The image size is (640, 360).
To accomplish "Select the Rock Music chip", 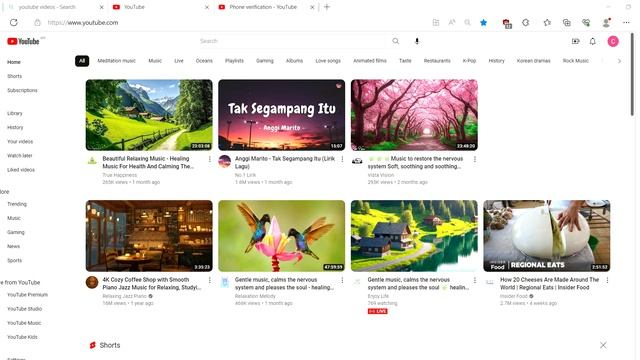I will point(576,61).
